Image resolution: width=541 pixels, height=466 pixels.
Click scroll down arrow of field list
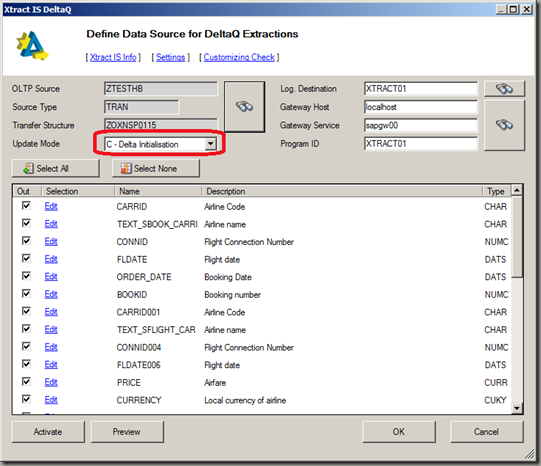(517, 408)
